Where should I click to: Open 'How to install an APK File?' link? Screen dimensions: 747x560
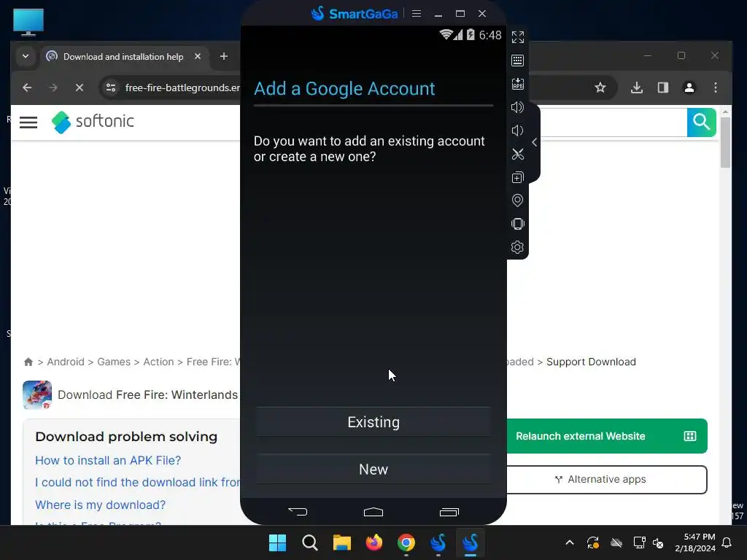coord(108,461)
